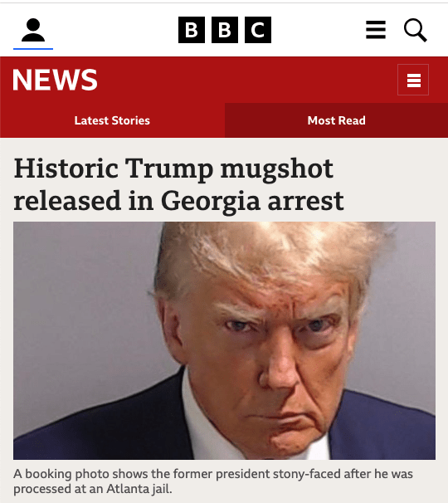Viewport: 448px width, 503px height.
Task: Switch to the Latest Stories tab
Action: (x=112, y=120)
